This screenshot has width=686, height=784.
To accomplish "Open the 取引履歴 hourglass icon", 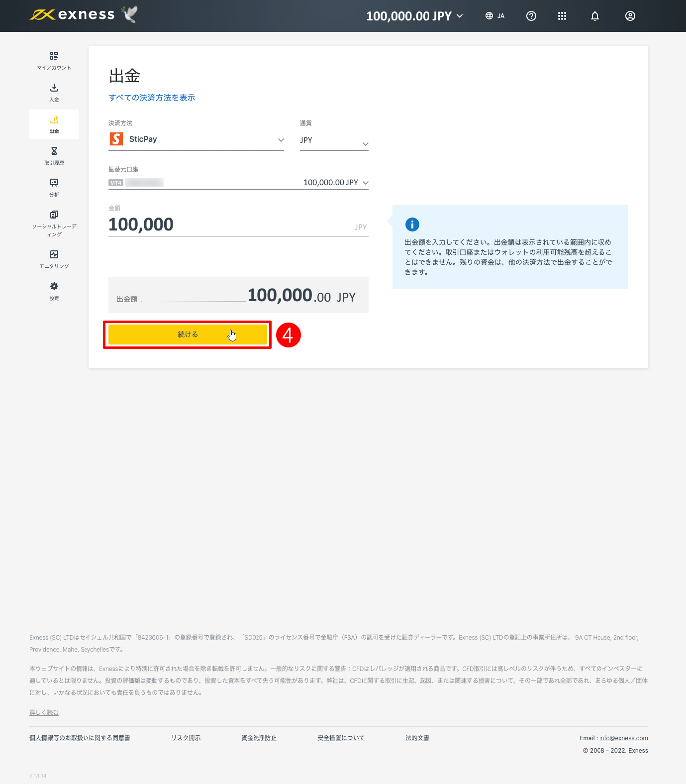I will click(x=54, y=151).
